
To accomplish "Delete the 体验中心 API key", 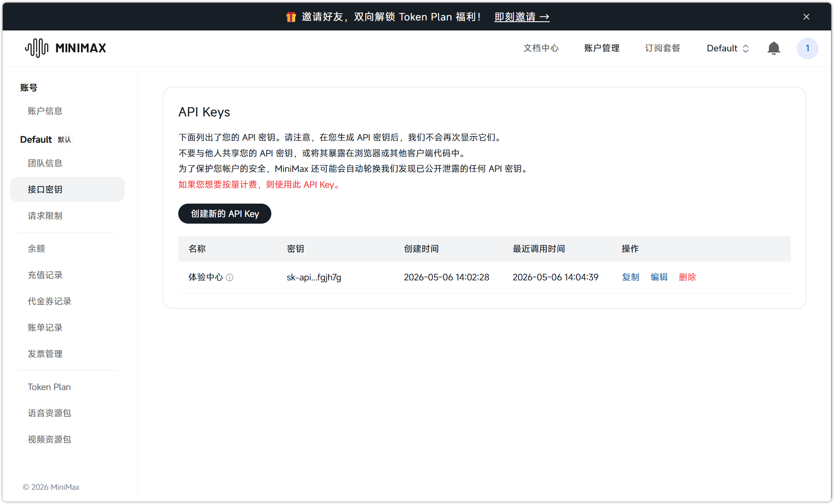I will pyautogui.click(x=687, y=277).
